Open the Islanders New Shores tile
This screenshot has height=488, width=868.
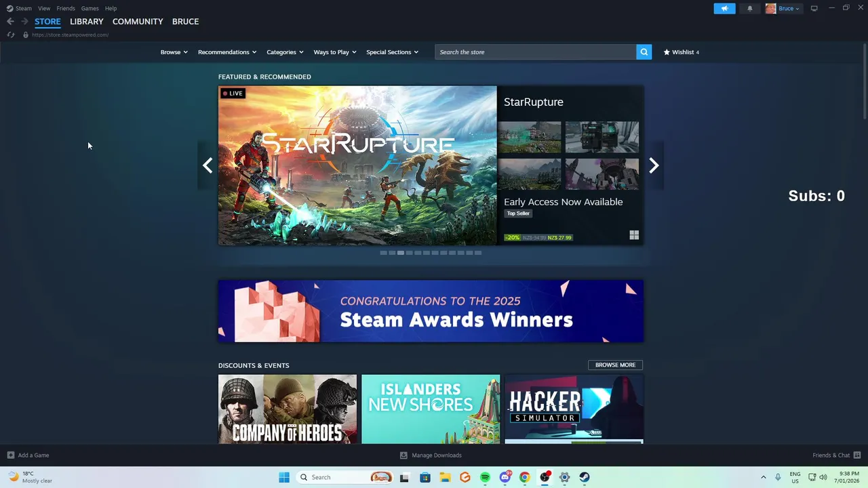[431, 409]
